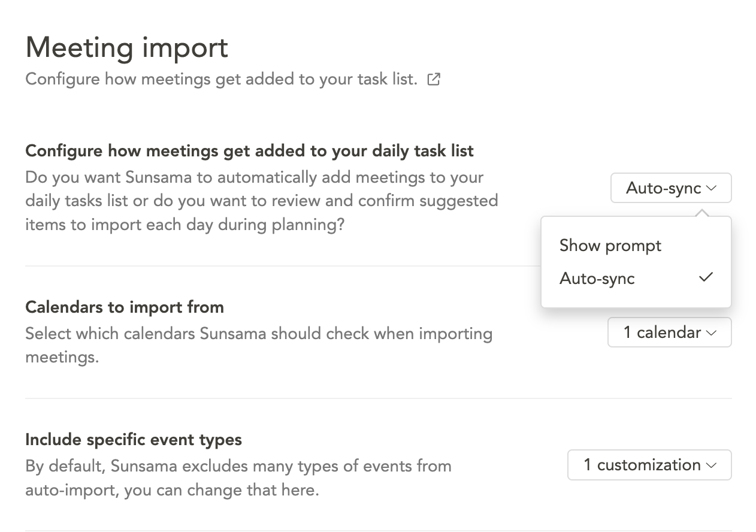Select the Show prompt option
Image resolution: width=756 pixels, height=532 pixels.
point(610,246)
